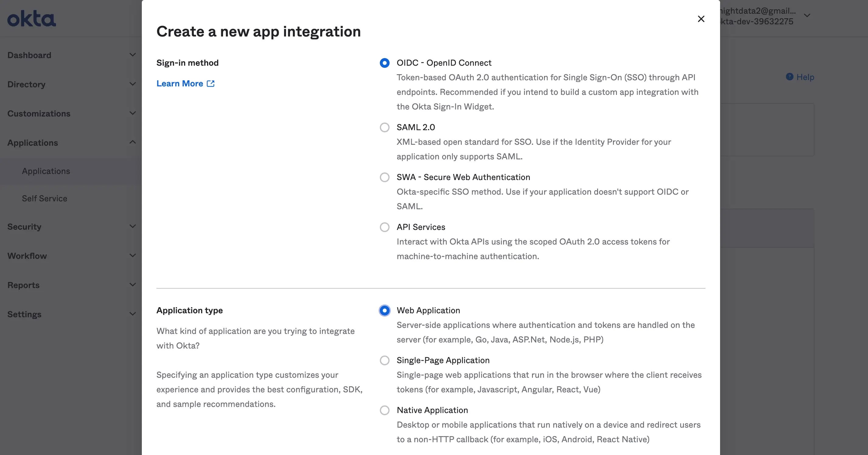Open Security in the sidebar

[x=24, y=227]
